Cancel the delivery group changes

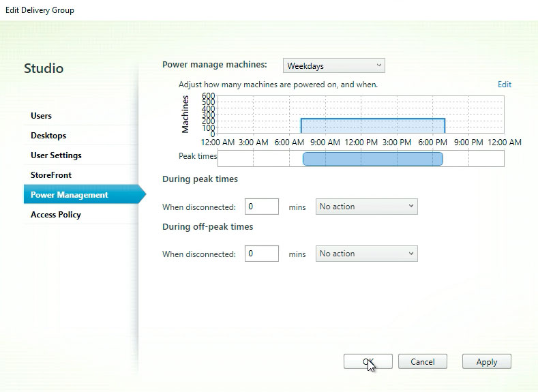point(423,362)
